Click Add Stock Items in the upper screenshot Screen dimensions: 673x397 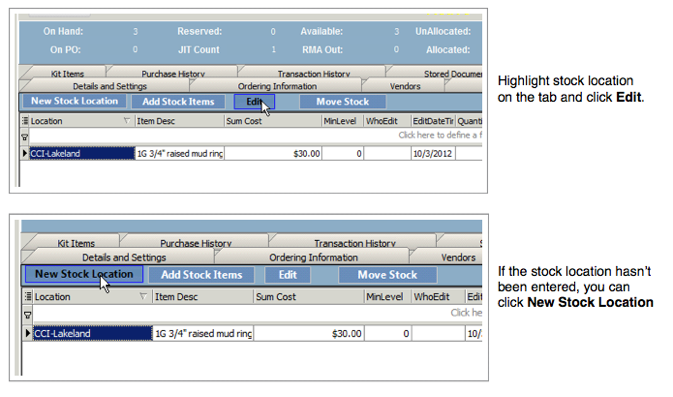click(x=178, y=102)
